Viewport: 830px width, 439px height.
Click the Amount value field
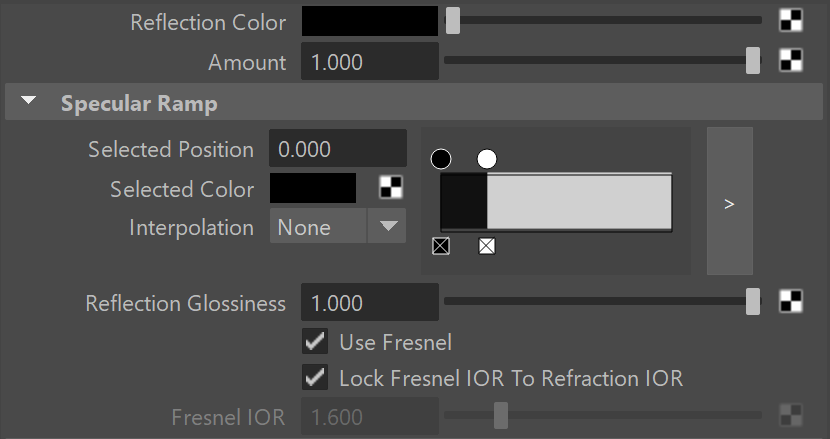tap(369, 61)
